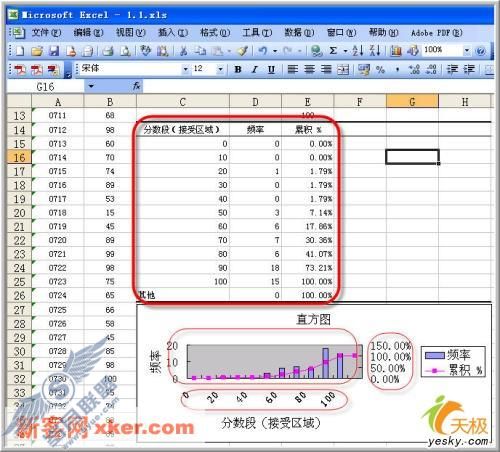Click the 频率 legend entry swatch

[x=435, y=355]
